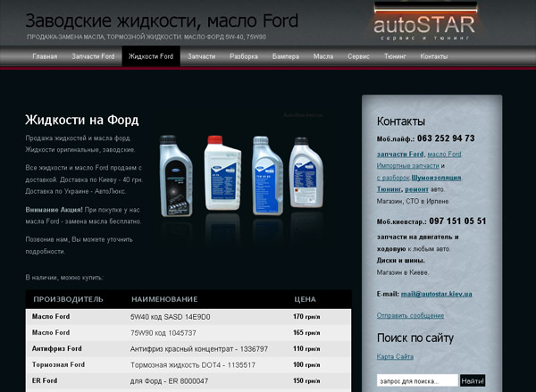The image size is (536, 392).
Task: Click the '100 грн/л' price
Action: (x=306, y=364)
